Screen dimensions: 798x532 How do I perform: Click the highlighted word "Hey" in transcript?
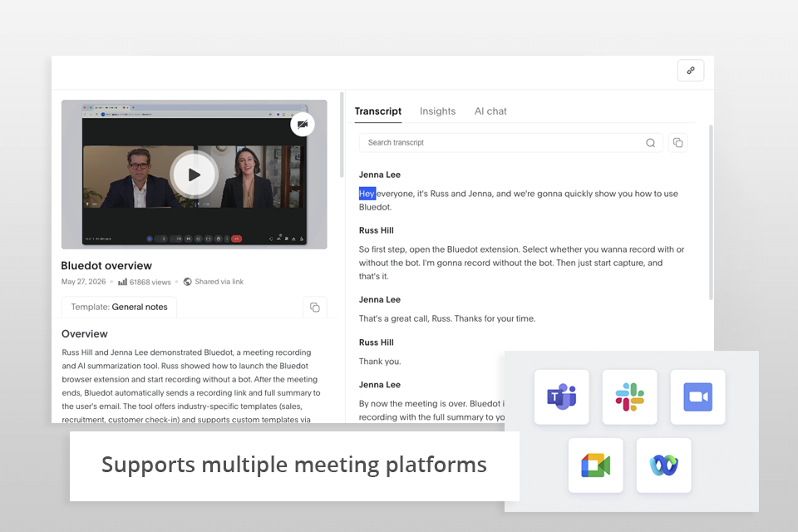click(x=367, y=194)
